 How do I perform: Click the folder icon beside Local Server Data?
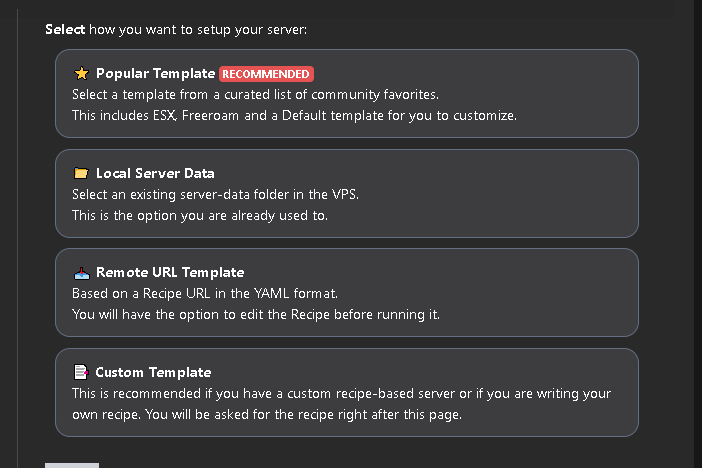point(81,173)
